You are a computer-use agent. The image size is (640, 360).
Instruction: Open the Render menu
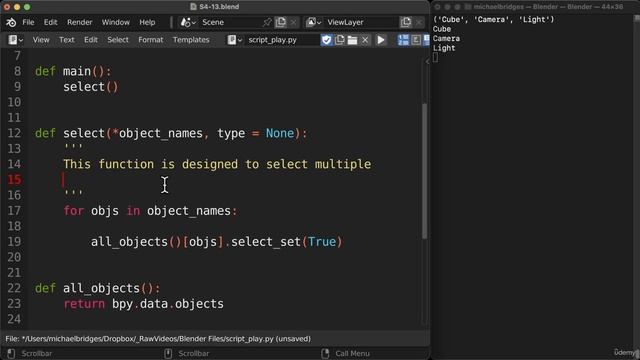coord(80,22)
